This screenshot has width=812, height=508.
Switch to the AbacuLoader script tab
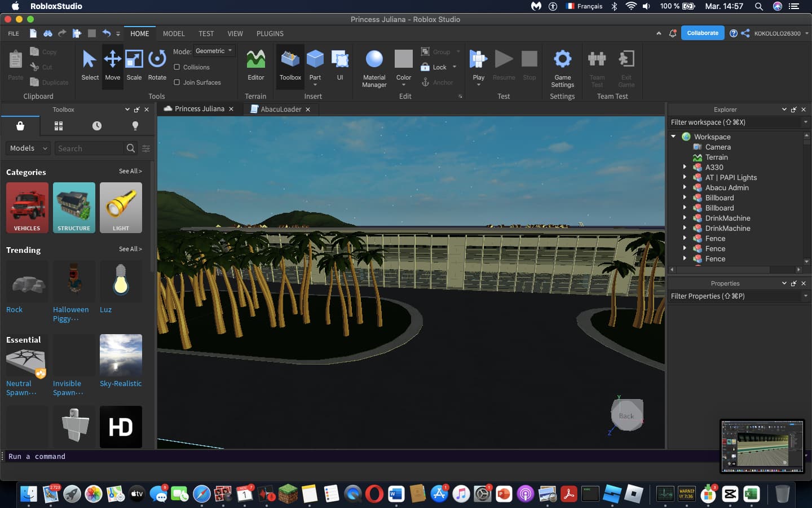tap(280, 109)
